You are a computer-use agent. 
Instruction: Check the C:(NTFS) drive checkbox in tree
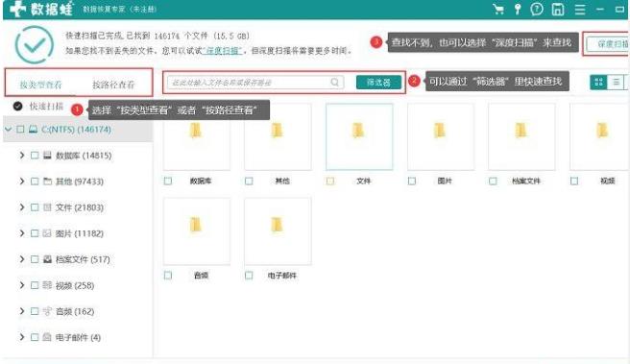tap(20, 130)
